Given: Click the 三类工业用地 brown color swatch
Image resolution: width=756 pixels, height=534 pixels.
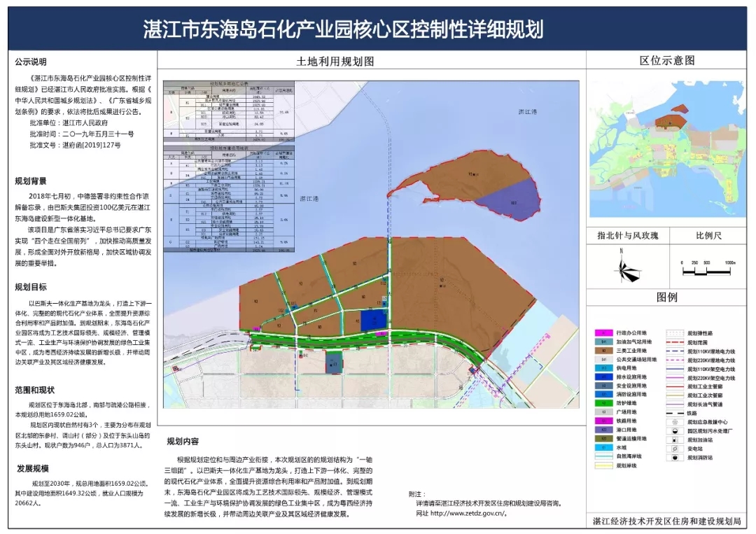Looking at the screenshot, I should (x=604, y=351).
